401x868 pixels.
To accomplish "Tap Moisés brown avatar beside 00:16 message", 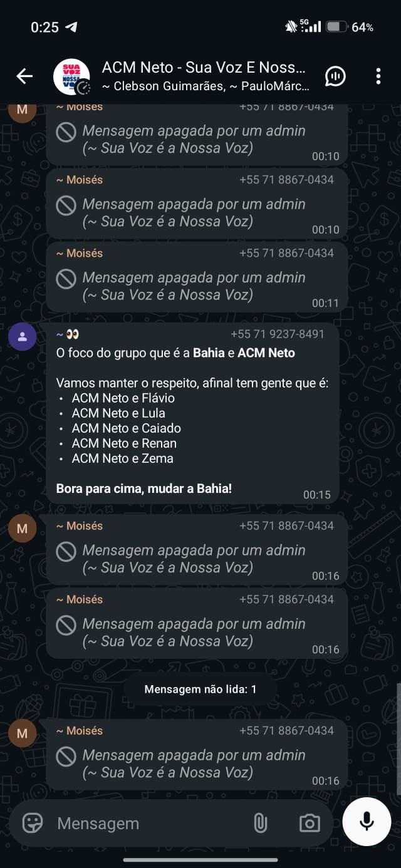I will click(x=23, y=529).
